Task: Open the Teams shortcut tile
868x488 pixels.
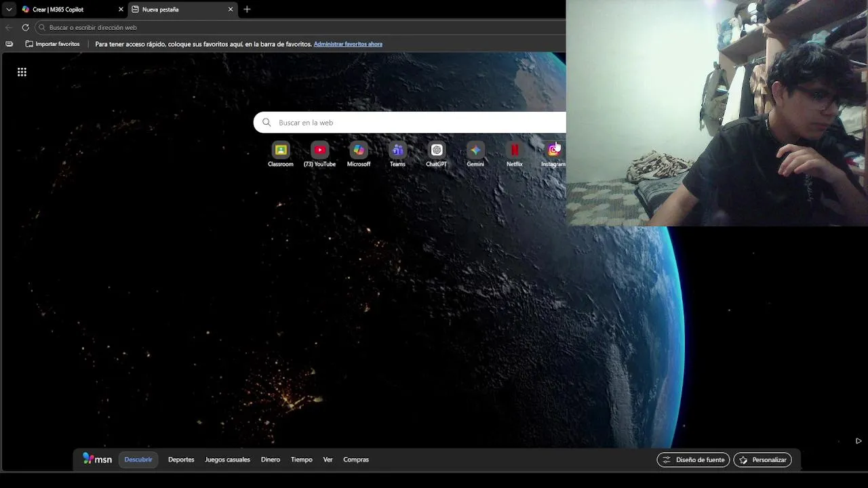Action: 397,155
